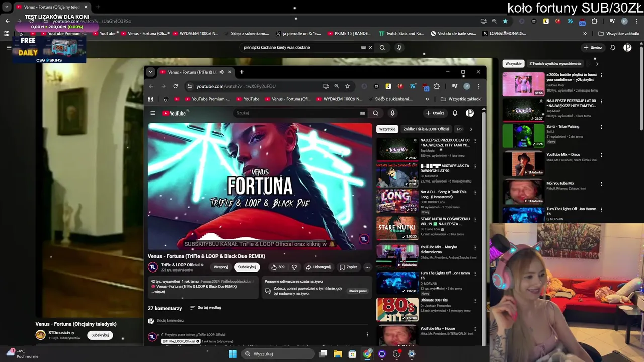The height and width of the screenshot is (362, 644).
Task: Click microphone search in background YouTube window
Action: [399, 48]
